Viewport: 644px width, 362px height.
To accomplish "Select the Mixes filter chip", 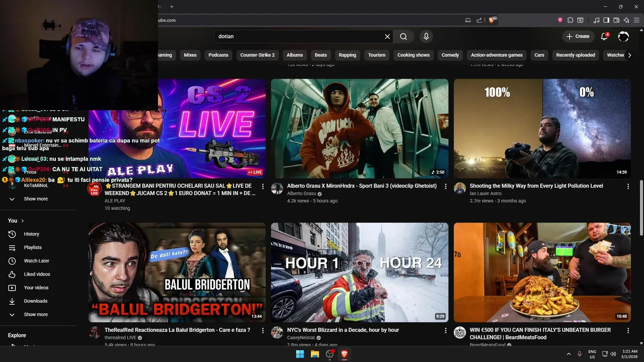I will click(190, 55).
